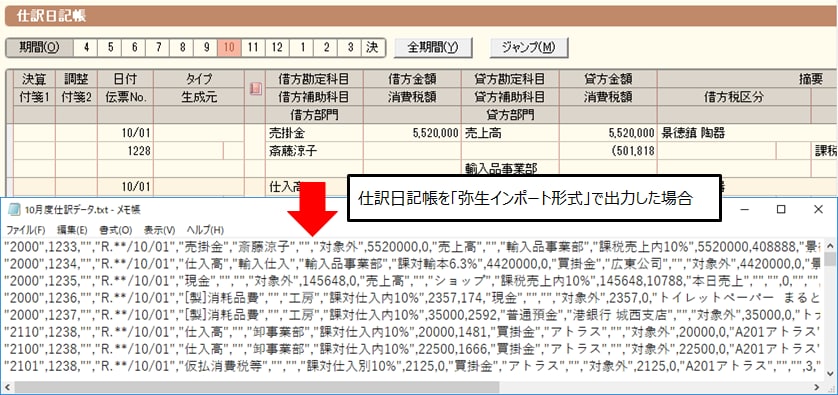Open Notepad 書式(O) menu

coord(115,230)
